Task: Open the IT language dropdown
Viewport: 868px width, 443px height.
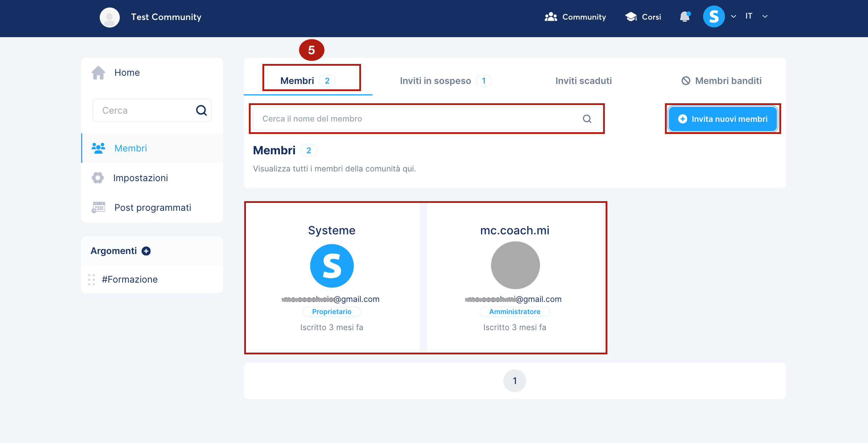Action: pyautogui.click(x=756, y=16)
